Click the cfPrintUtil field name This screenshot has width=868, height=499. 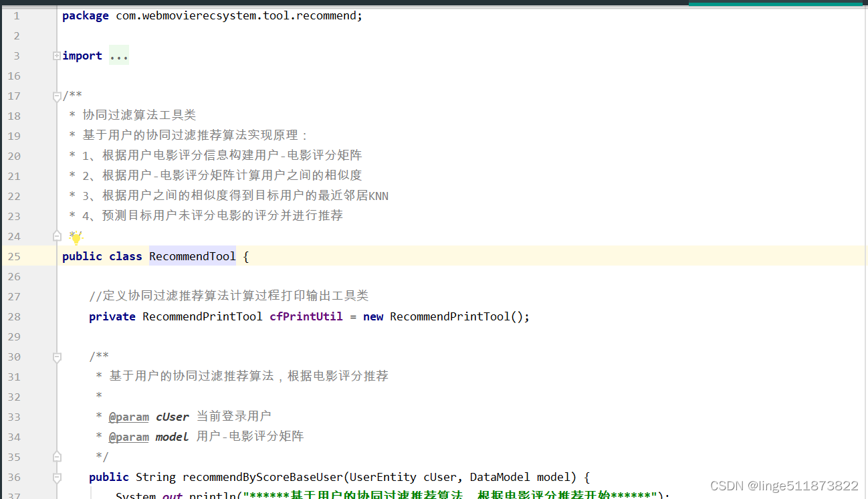point(306,316)
